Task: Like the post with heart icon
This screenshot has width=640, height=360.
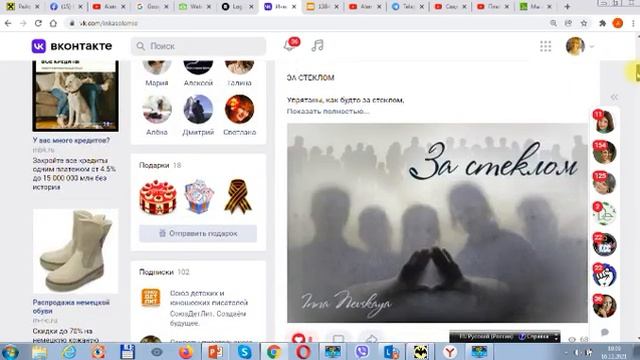Action: [298, 338]
